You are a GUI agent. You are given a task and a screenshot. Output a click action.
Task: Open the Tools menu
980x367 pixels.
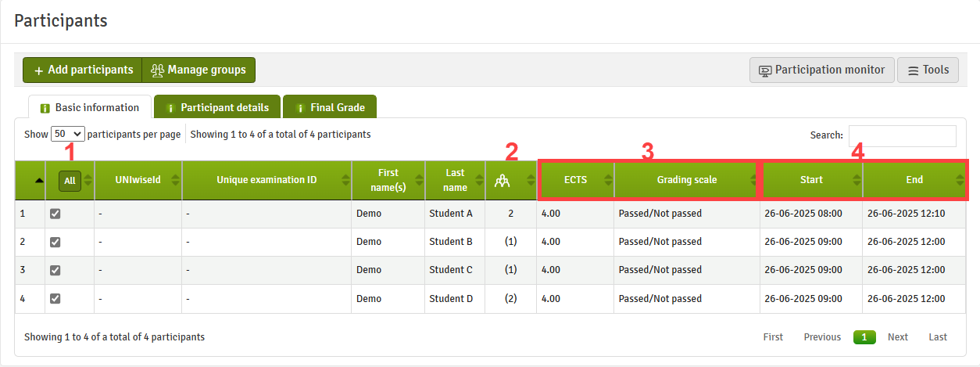pos(928,70)
